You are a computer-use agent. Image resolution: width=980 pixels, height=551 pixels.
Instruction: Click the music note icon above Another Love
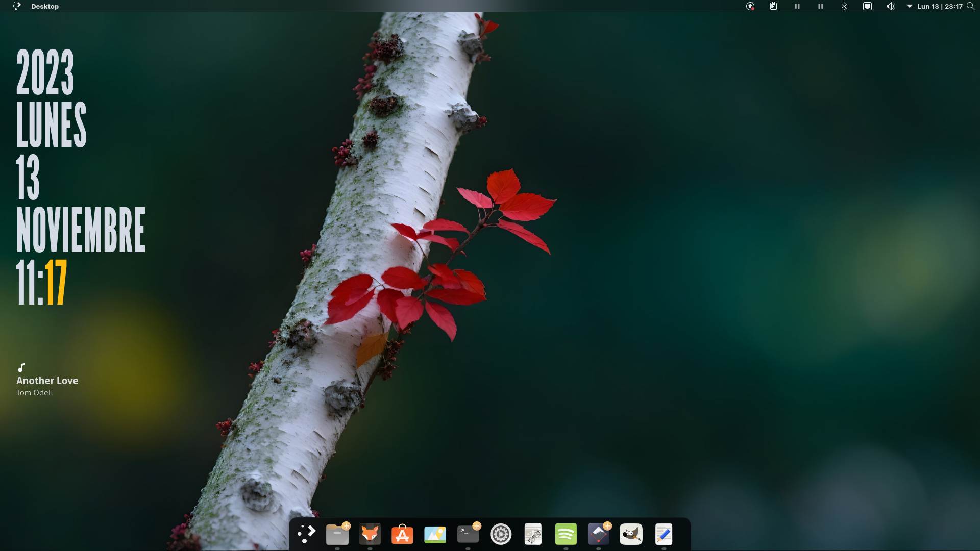21,367
